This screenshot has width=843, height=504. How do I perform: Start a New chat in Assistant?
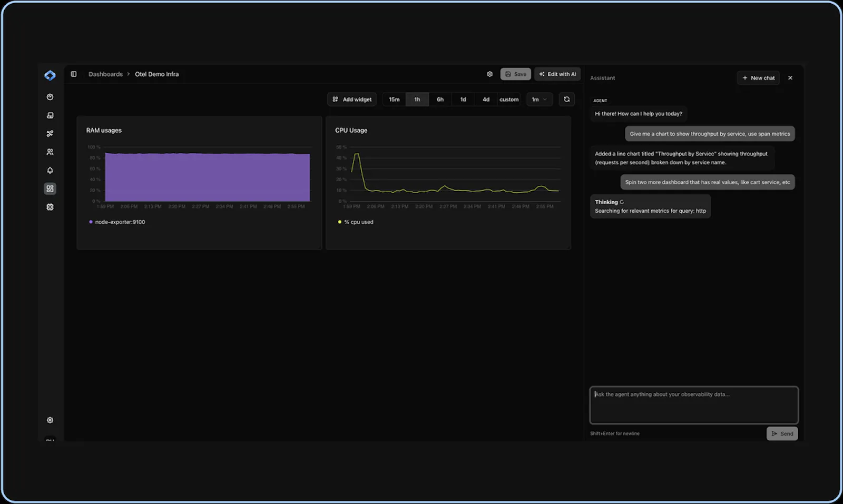pyautogui.click(x=758, y=78)
